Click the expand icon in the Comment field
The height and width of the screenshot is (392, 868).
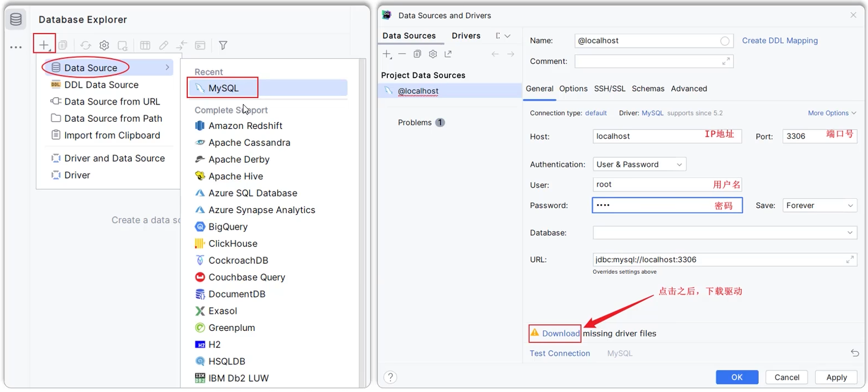point(726,62)
